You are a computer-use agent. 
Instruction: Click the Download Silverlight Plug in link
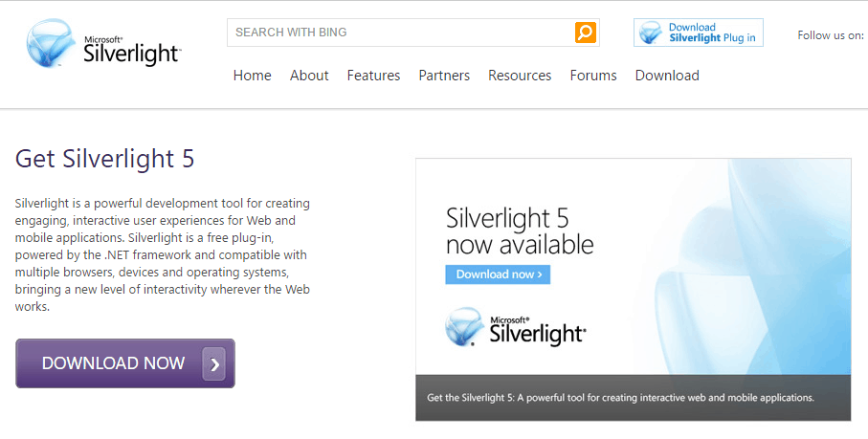[698, 33]
